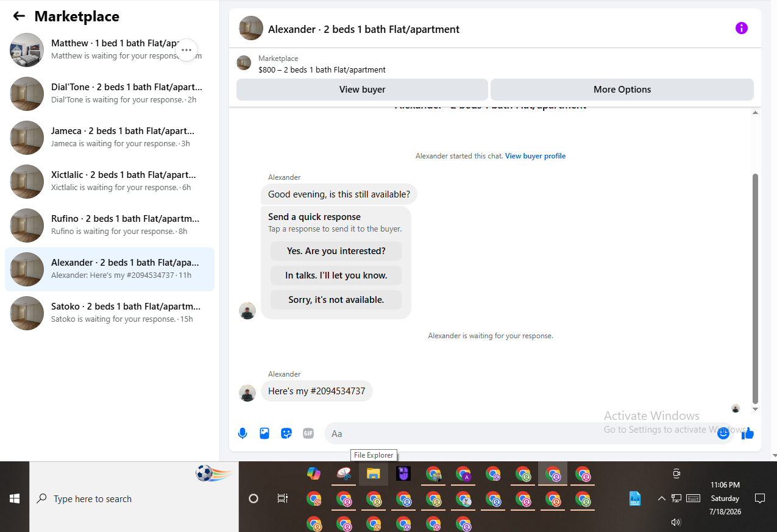This screenshot has width=777, height=532.
Task: Open the network tray icon
Action: (x=676, y=498)
